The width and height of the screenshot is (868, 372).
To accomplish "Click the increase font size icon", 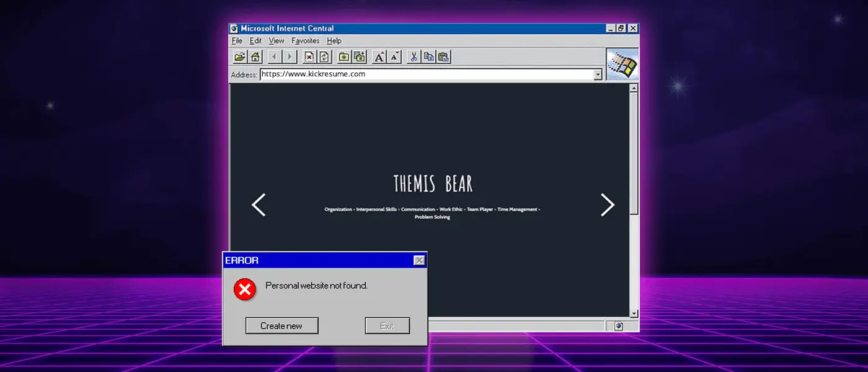I will [379, 57].
